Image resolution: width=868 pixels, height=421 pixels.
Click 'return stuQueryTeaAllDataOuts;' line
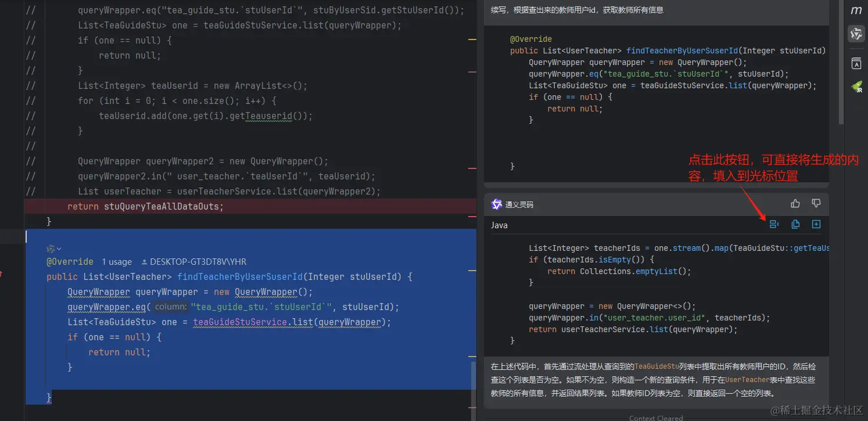145,206
